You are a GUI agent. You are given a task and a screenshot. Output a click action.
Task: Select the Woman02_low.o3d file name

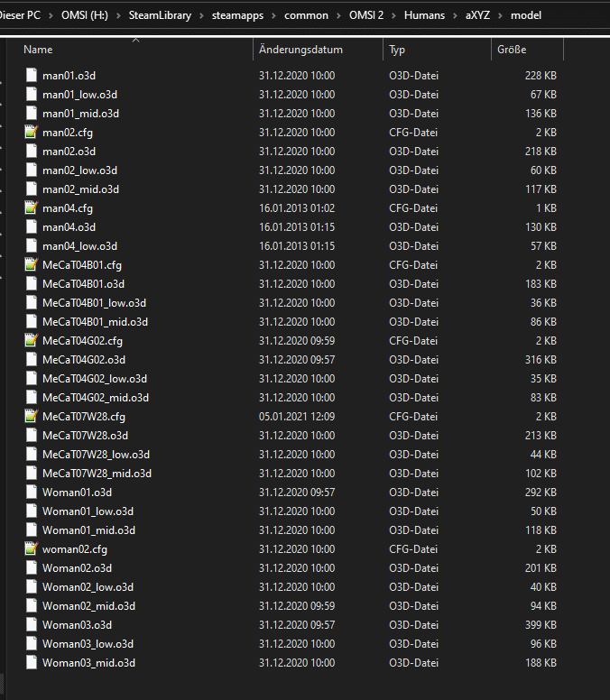pos(88,587)
